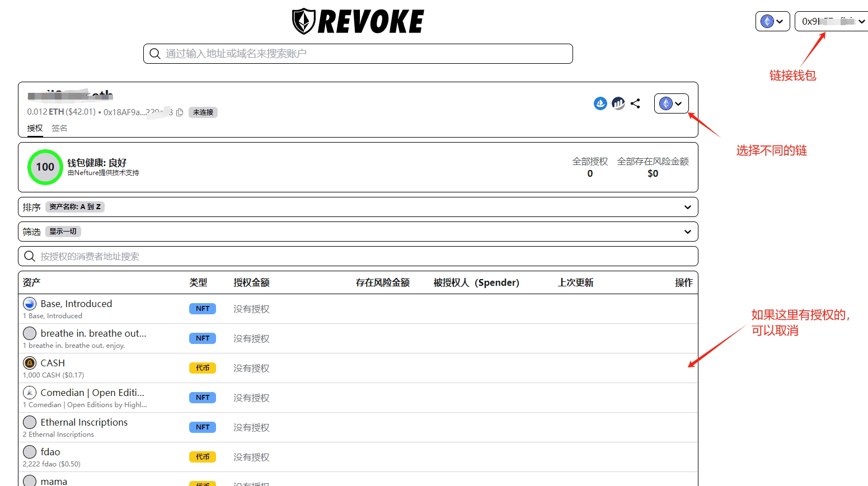Open the mama asset link
Screen dimensions: 868x486
(x=54, y=481)
